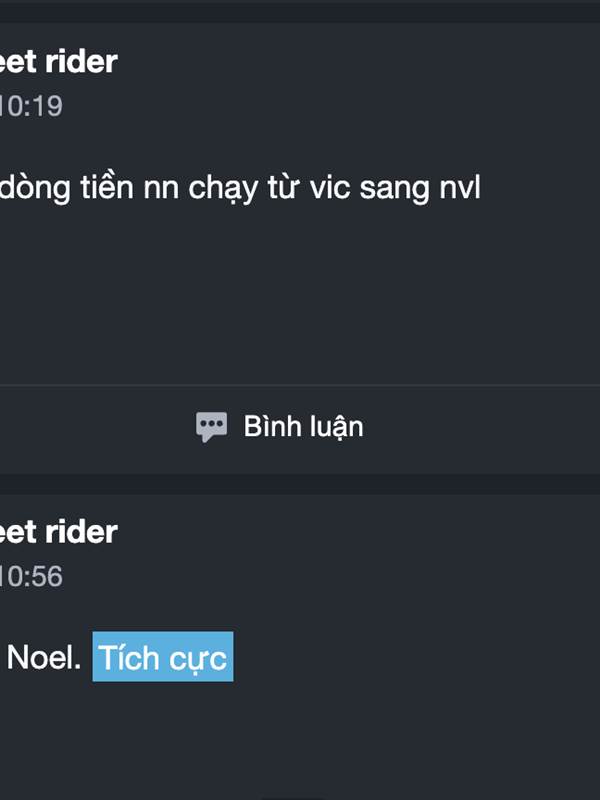This screenshot has height=800, width=600.
Task: Click empty space below the first post text
Action: point(300,290)
